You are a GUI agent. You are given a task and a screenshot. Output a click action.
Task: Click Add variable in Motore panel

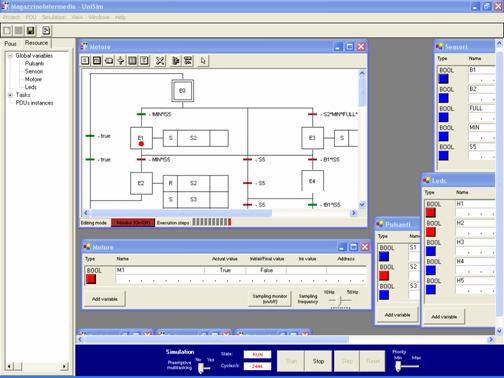[105, 299]
